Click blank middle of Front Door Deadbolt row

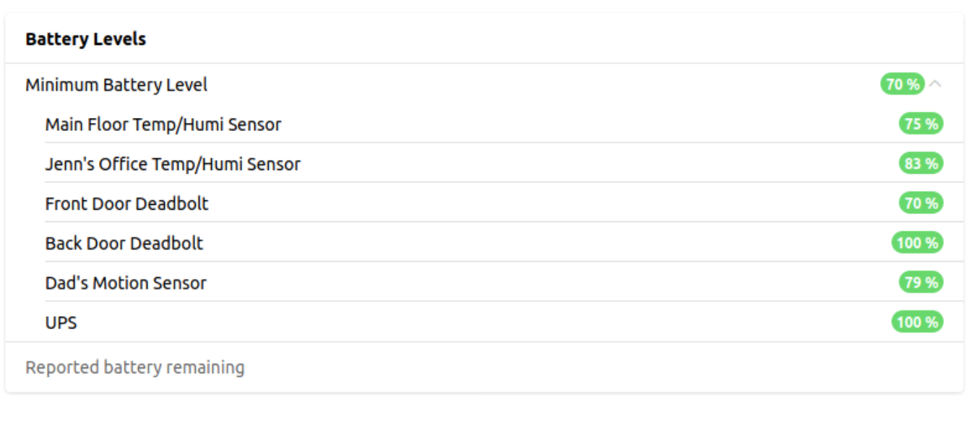[549, 204]
